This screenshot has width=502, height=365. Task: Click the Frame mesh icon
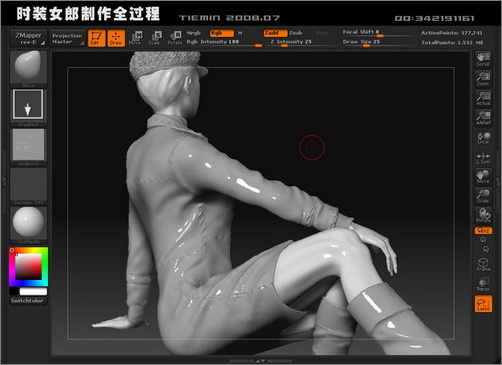tap(483, 264)
